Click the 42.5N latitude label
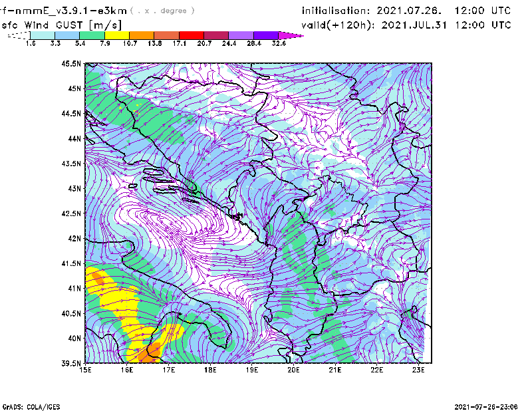Image resolution: width=532 pixels, height=411 pixels. 71,213
